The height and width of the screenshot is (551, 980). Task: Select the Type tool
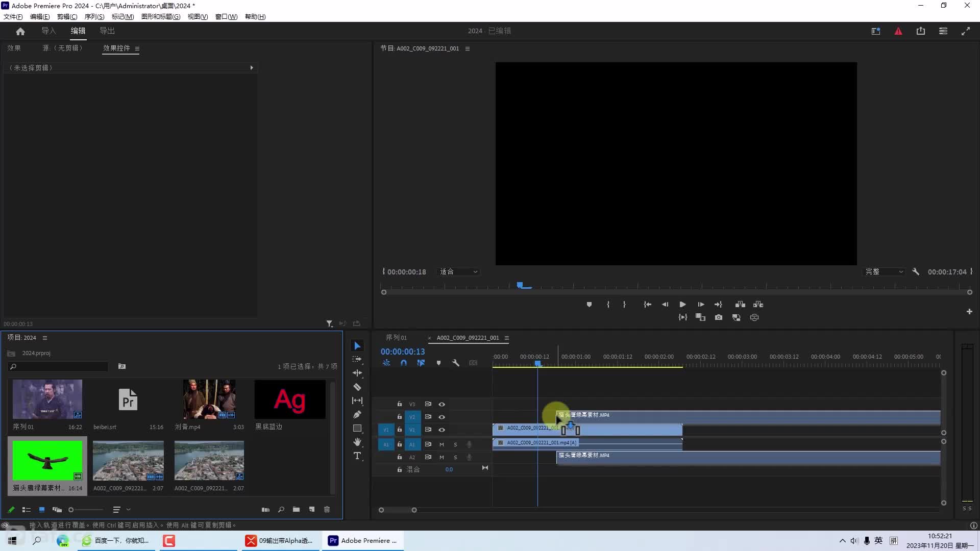(x=357, y=456)
